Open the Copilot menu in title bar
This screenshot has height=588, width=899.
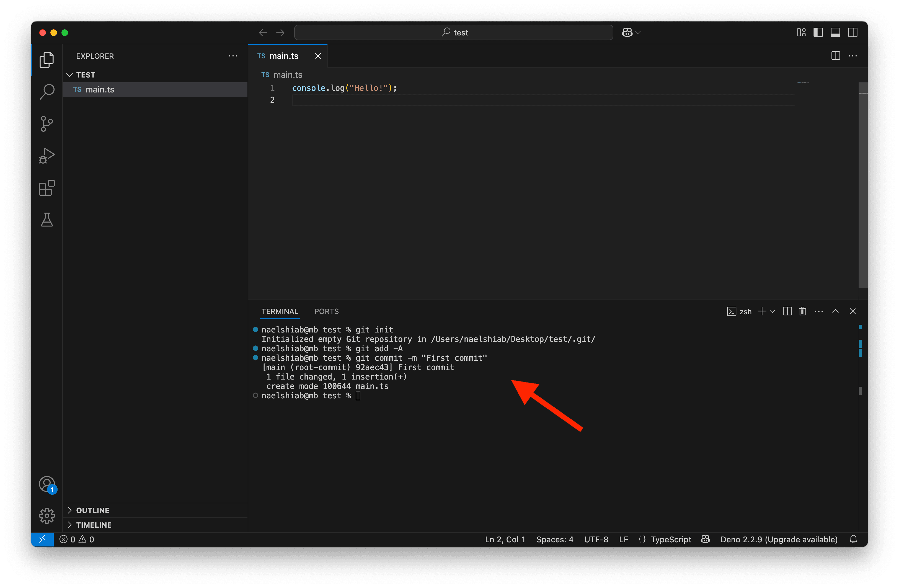(631, 33)
